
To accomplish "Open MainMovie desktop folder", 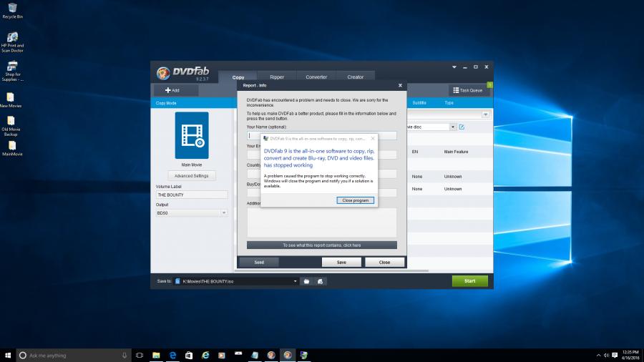I will 12,148.
